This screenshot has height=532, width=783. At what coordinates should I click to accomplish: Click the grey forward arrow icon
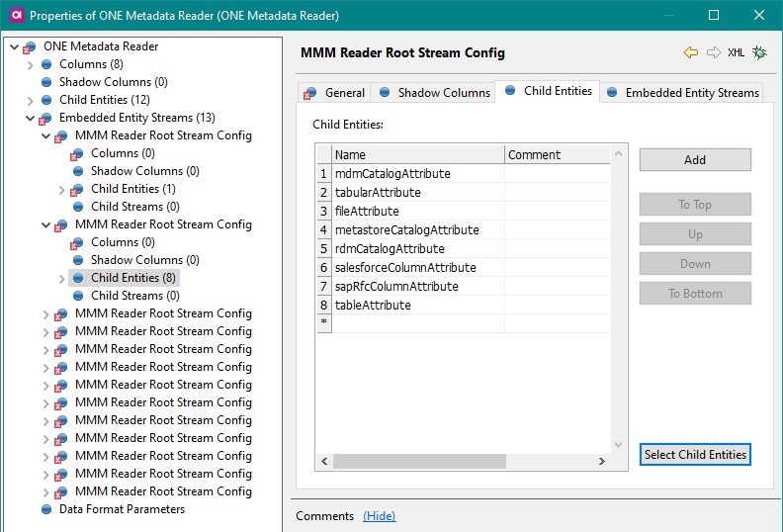[x=714, y=52]
